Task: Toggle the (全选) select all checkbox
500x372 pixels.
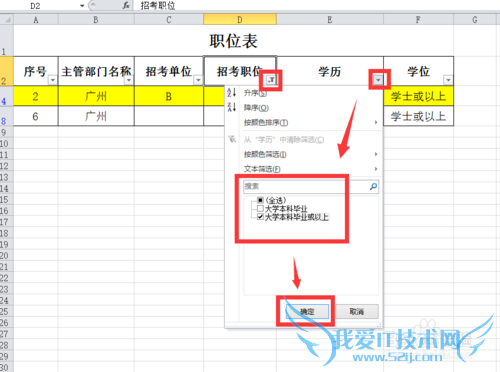Action: (x=260, y=200)
